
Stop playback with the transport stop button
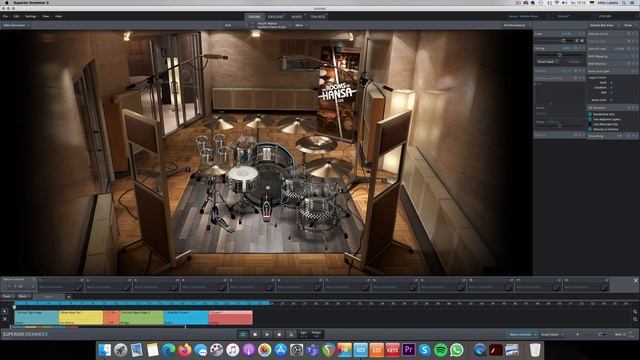pos(255,334)
